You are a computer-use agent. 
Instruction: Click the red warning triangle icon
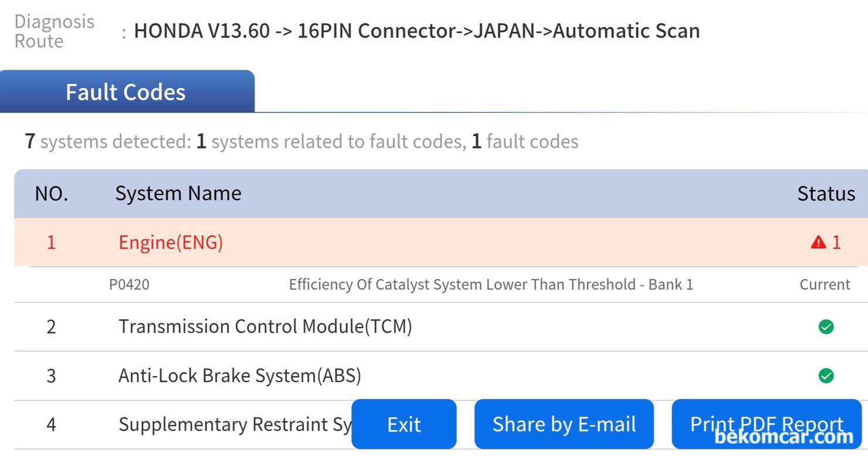tap(819, 242)
